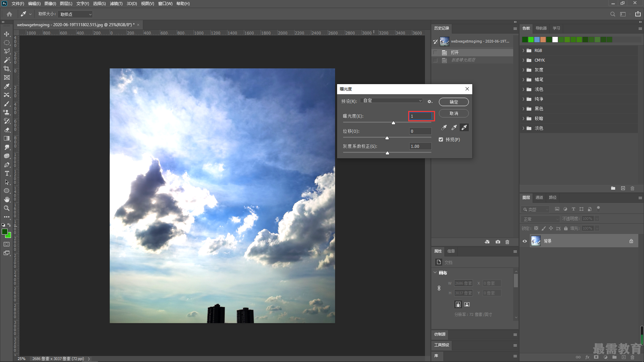Click the 确定 button in Exposure dialog
This screenshot has height=362, width=644.
454,102
